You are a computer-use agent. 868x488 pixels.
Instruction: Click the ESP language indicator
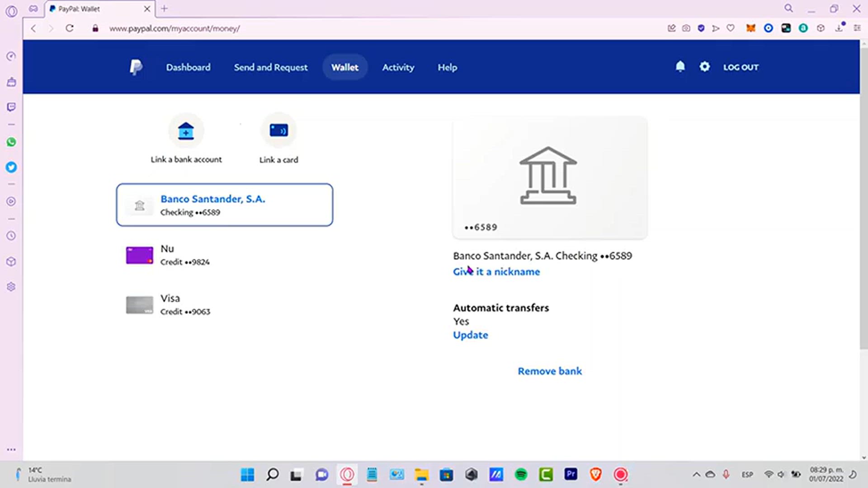(747, 474)
